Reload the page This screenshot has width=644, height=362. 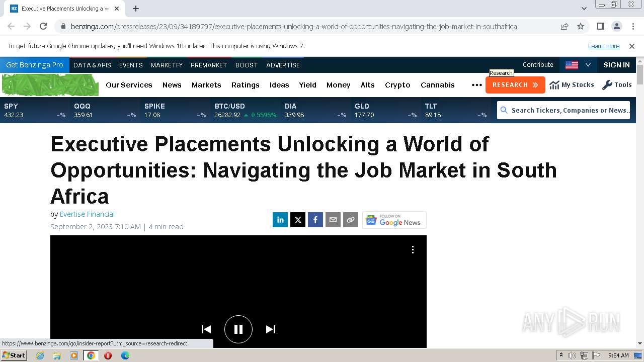tap(43, 26)
